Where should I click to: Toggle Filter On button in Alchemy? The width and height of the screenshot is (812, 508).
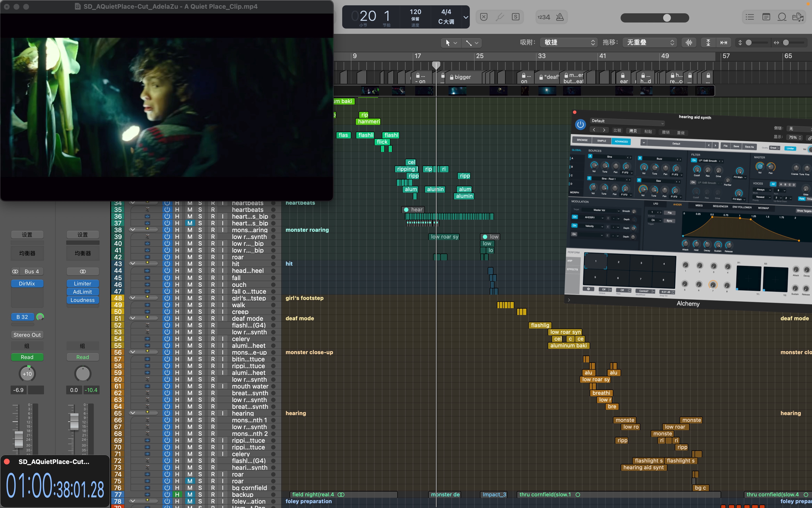click(694, 160)
